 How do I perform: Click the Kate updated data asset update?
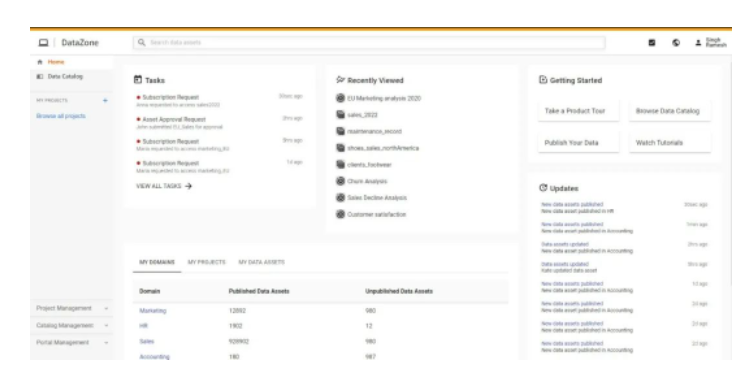(x=569, y=270)
